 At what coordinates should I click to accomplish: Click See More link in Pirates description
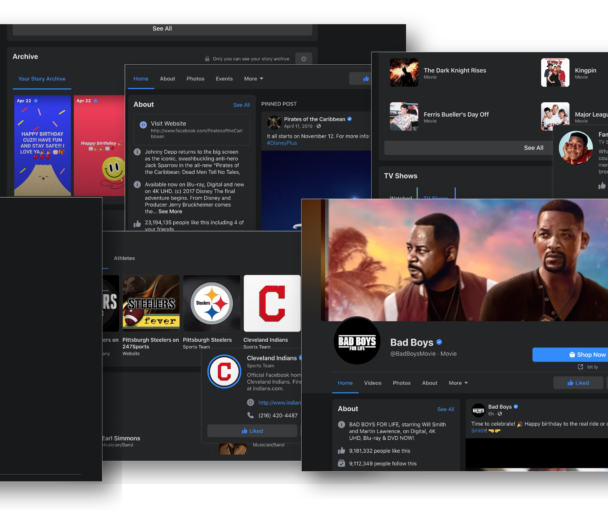click(x=170, y=211)
